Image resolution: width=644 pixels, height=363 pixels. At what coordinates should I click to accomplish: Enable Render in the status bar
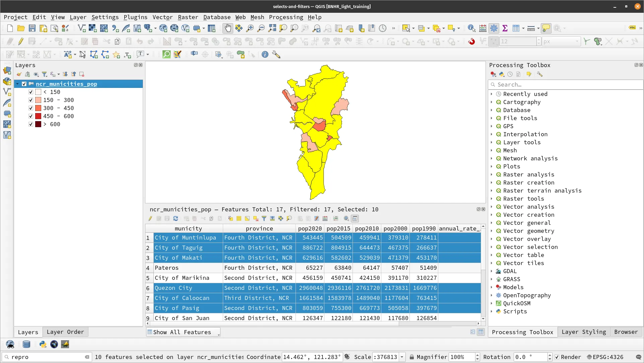click(557, 357)
